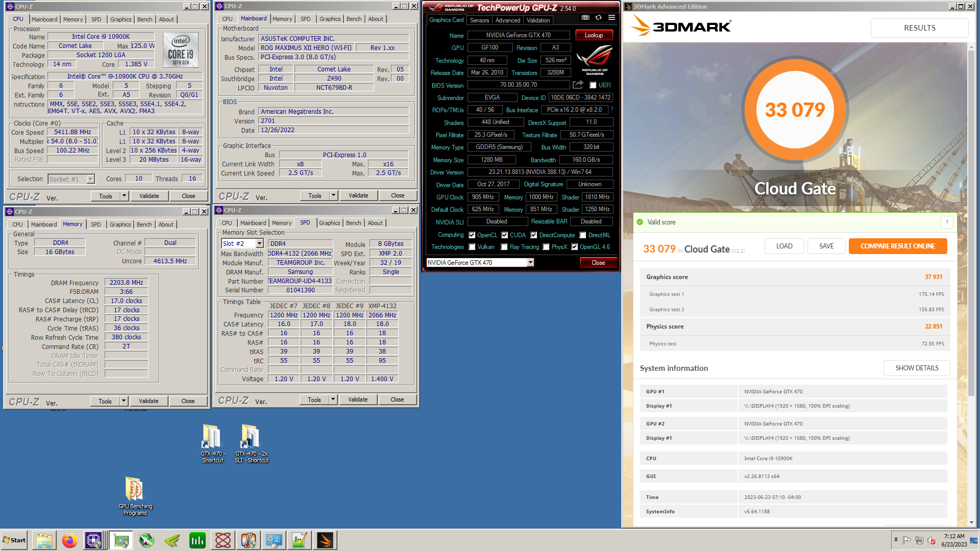Open About tab in CPU-Z Memory window

point(166,224)
